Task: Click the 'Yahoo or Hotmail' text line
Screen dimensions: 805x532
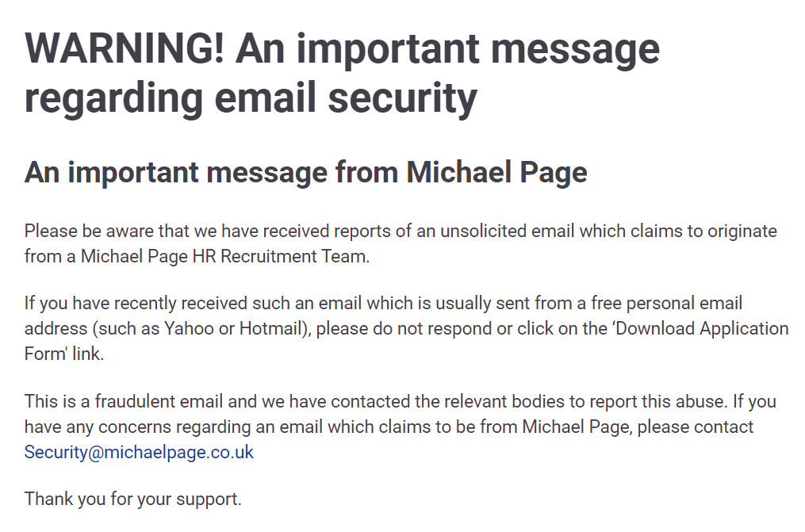Action: pyautogui.click(x=406, y=328)
